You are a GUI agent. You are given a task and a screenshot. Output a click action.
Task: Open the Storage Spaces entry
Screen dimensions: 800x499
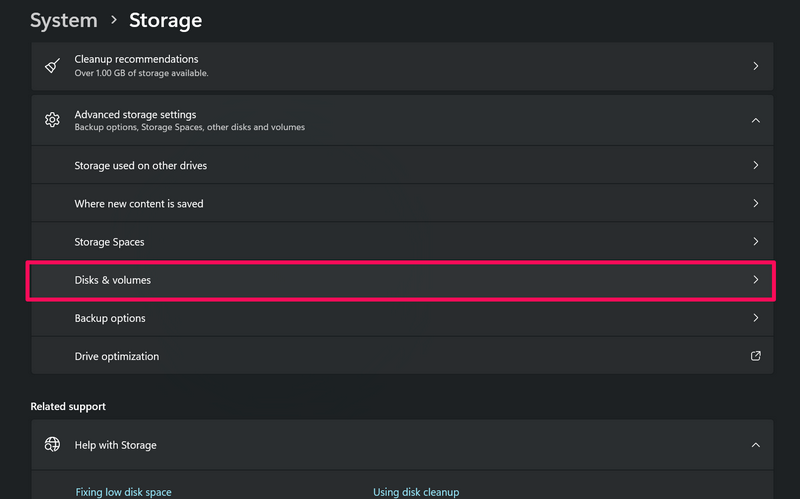[109, 242]
